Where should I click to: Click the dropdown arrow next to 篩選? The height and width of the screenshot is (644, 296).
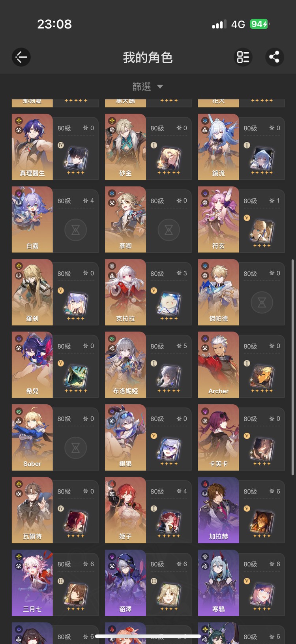point(160,87)
